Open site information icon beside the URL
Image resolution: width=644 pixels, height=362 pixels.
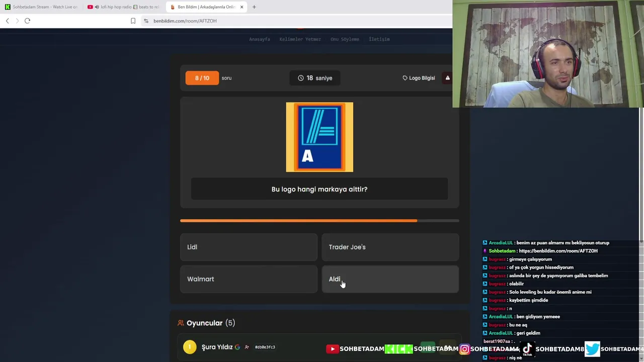pos(146,21)
